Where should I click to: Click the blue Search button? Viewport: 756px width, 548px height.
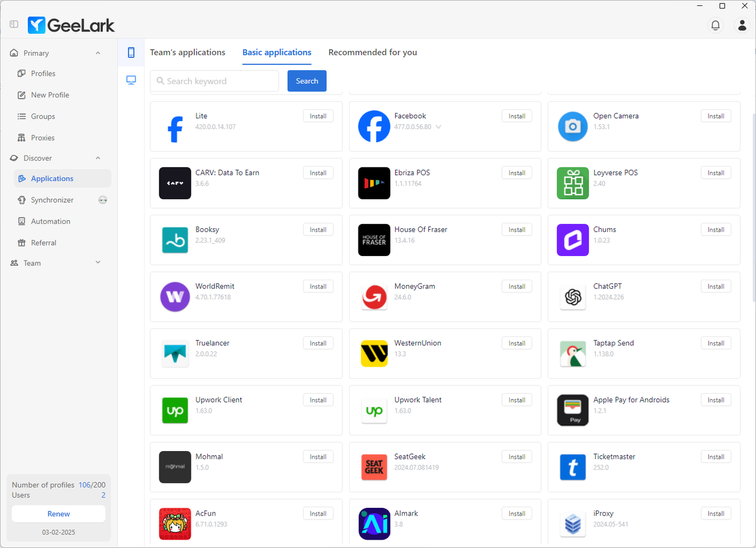(x=307, y=81)
